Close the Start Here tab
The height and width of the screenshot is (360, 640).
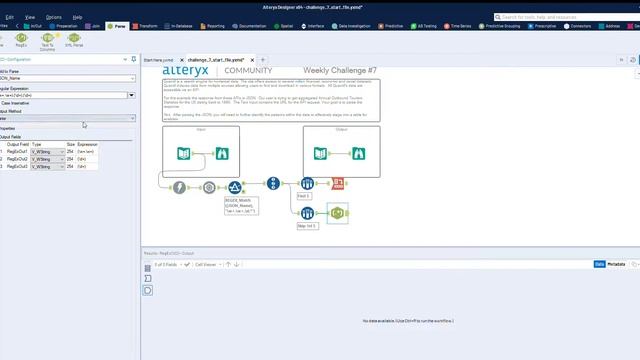(182, 60)
